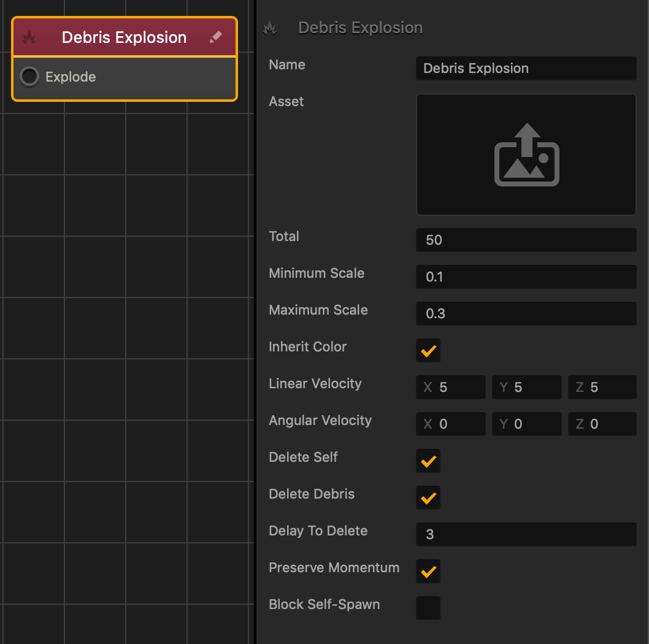Uncheck the Delete Debris checkbox
649x644 pixels.
click(428, 497)
